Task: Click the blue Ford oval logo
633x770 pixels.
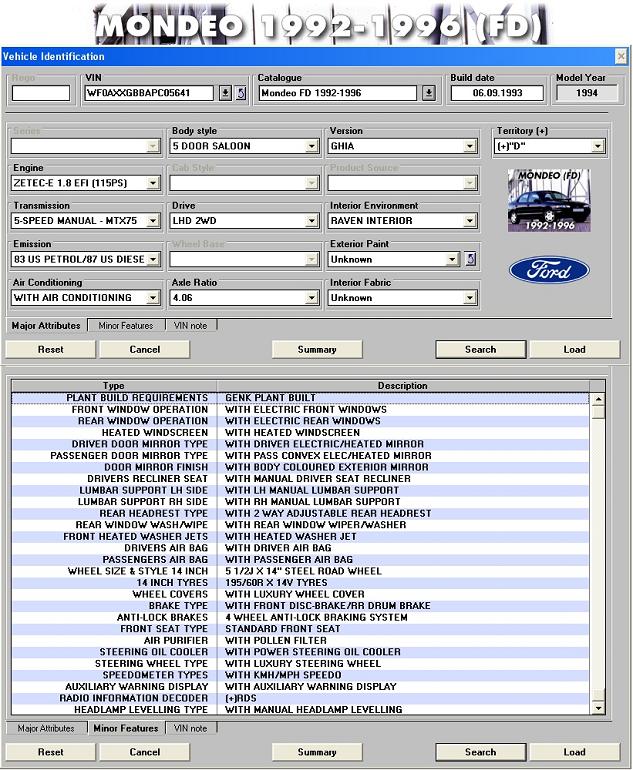Action: pyautogui.click(x=548, y=270)
